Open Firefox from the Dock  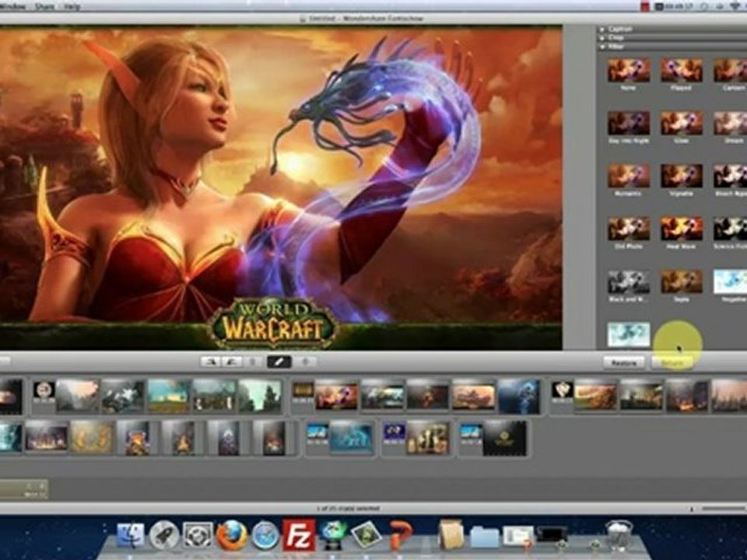(x=232, y=535)
